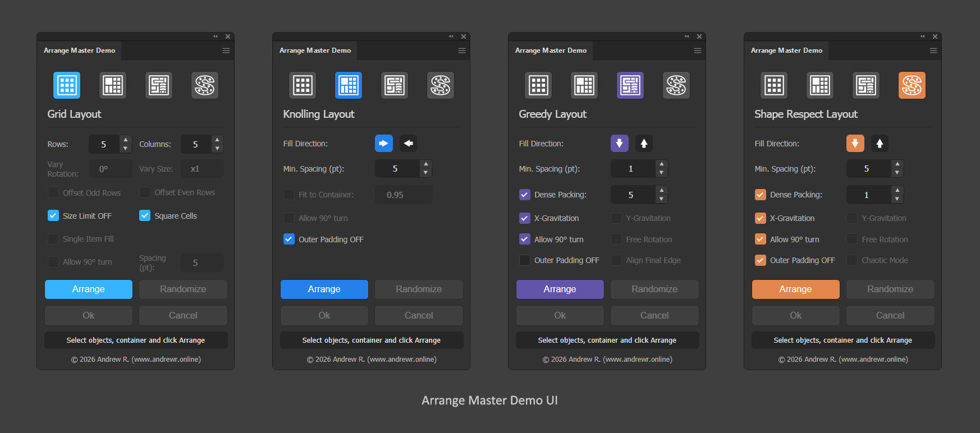Select Knolling icon in Shape Respect panel
The height and width of the screenshot is (433, 980).
point(820,85)
